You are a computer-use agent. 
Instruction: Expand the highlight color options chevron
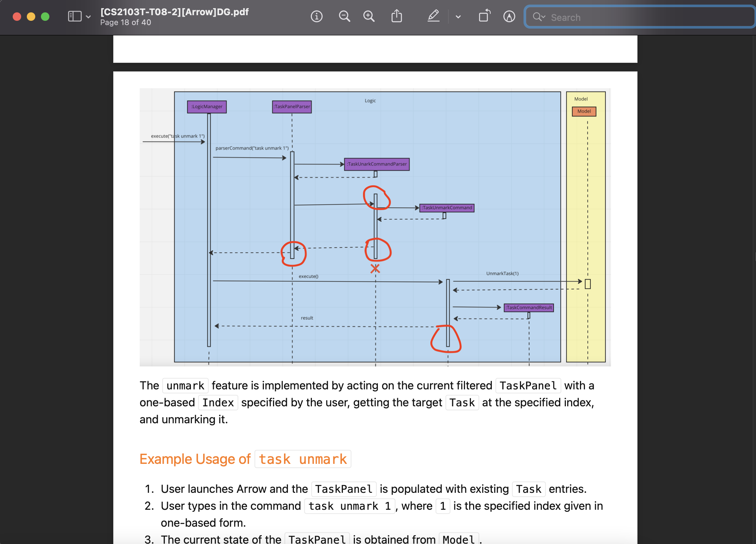coord(458,17)
